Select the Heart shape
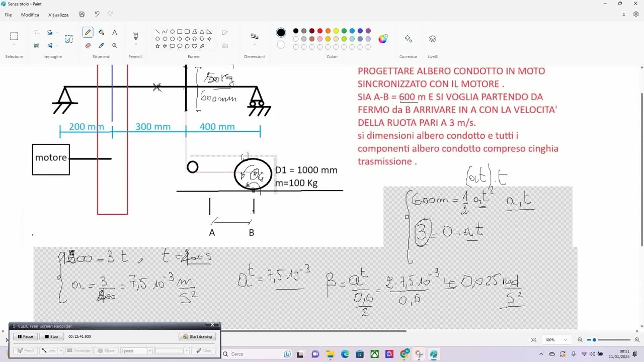This screenshot has height=362, width=644. [195, 46]
